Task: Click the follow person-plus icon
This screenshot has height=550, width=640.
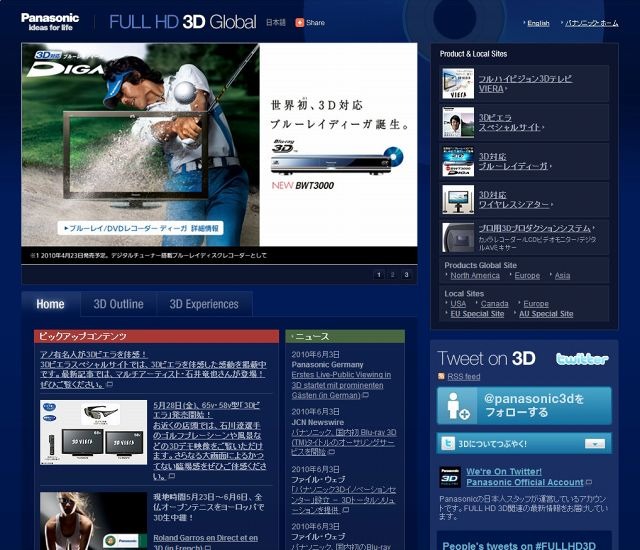Action: pyautogui.click(x=457, y=406)
